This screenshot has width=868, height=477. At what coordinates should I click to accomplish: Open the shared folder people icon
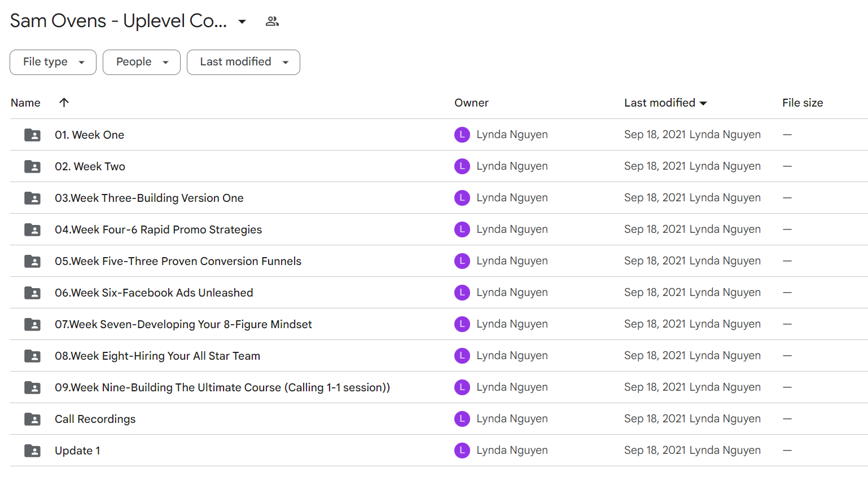click(272, 21)
